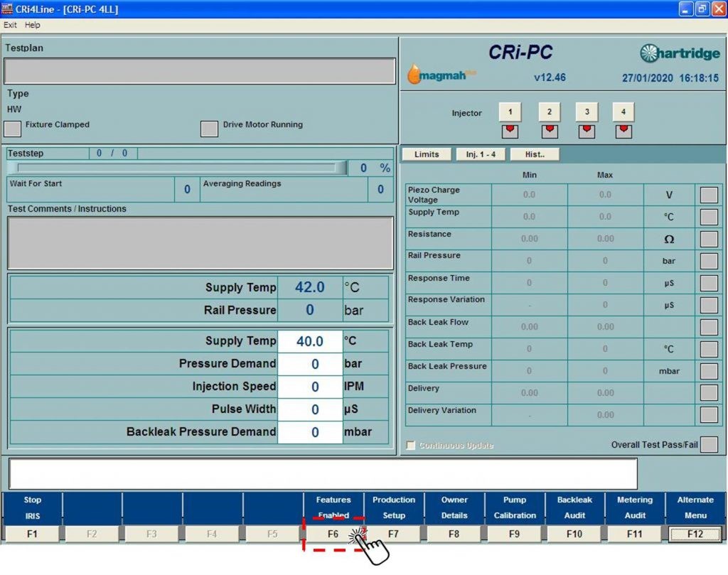Click the Teststep progress bar
The width and height of the screenshot is (728, 575).
[x=178, y=168]
